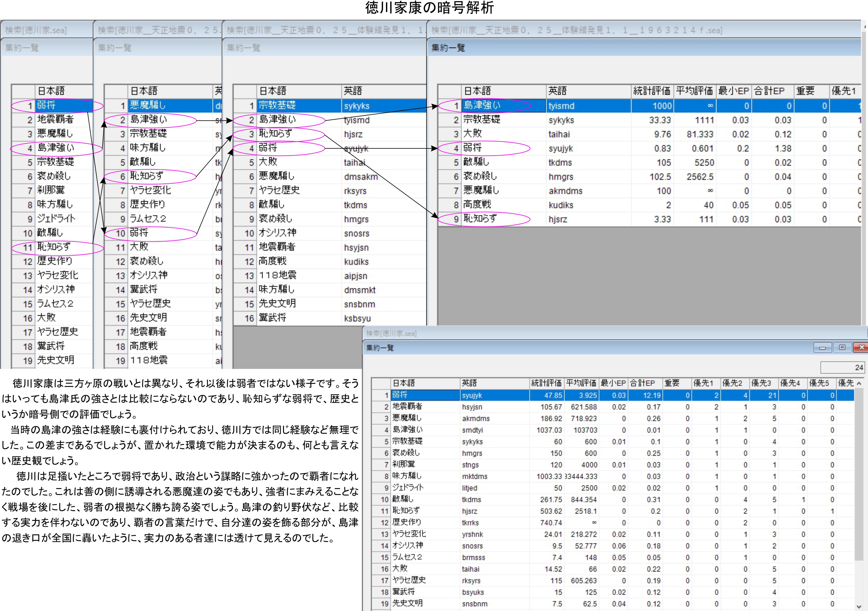Select the 刹那葉 row 7 in 検索[徳川家.sea] list
The height and width of the screenshot is (611, 868).
coord(53,190)
